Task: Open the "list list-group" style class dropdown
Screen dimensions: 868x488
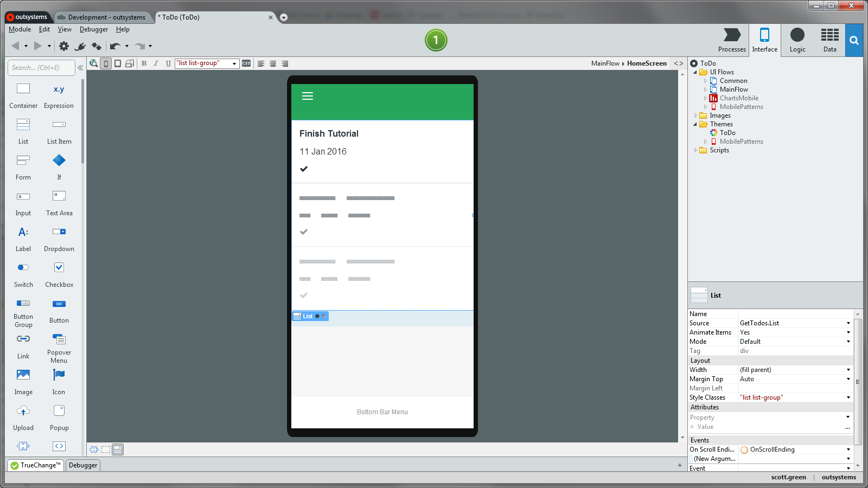Action: (x=233, y=63)
